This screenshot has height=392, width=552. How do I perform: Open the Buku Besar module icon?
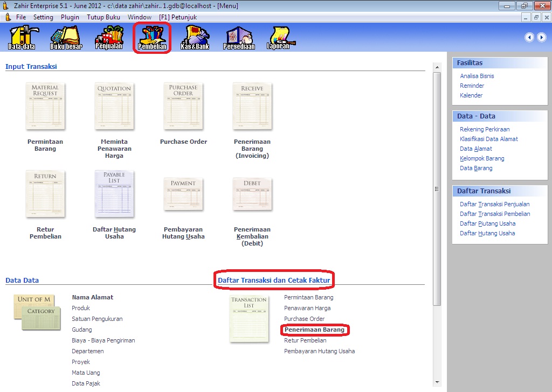65,38
